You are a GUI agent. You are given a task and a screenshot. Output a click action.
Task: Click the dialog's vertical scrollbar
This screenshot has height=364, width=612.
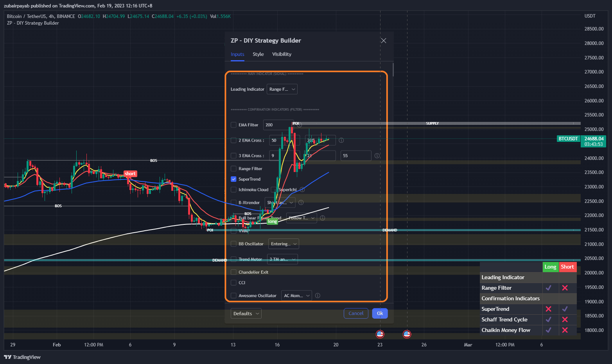(x=393, y=70)
